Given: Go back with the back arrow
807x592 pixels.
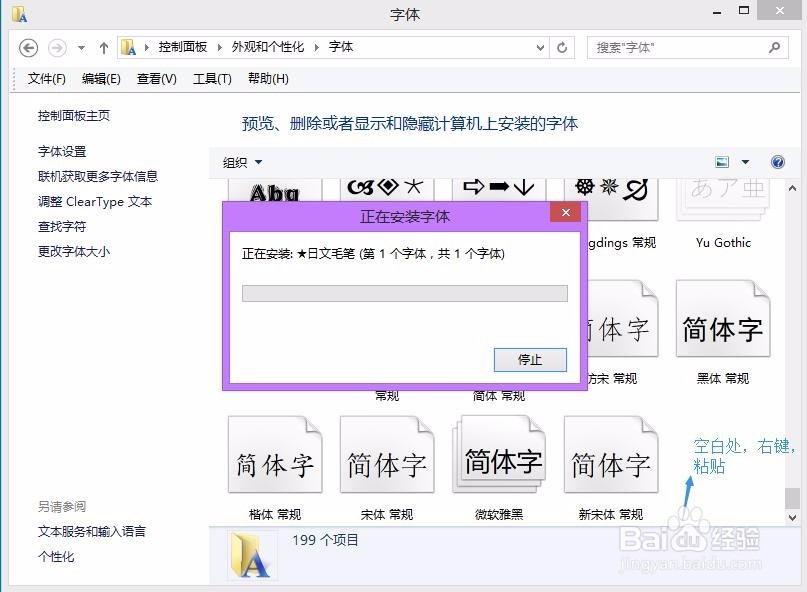Looking at the screenshot, I should (x=29, y=48).
